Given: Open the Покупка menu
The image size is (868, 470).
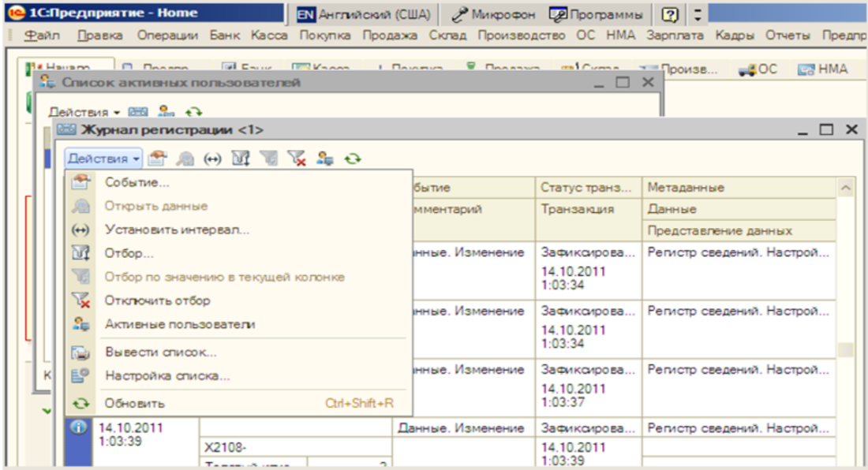Looking at the screenshot, I should coord(325,35).
